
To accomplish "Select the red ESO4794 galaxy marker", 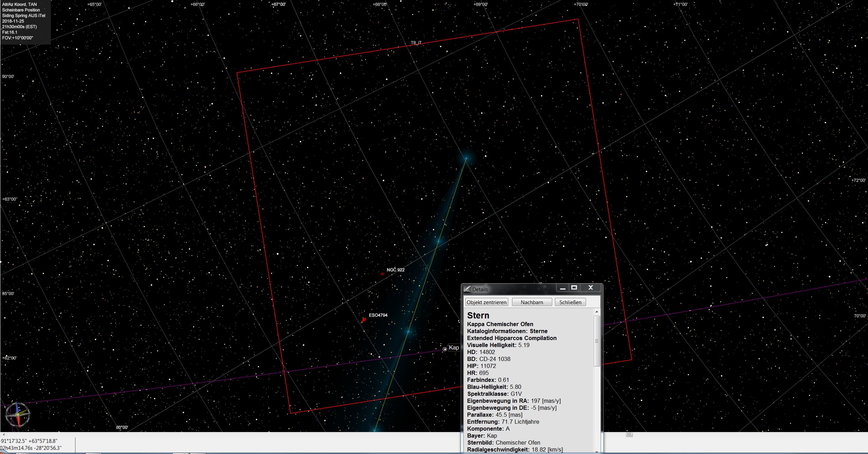I will 364,320.
